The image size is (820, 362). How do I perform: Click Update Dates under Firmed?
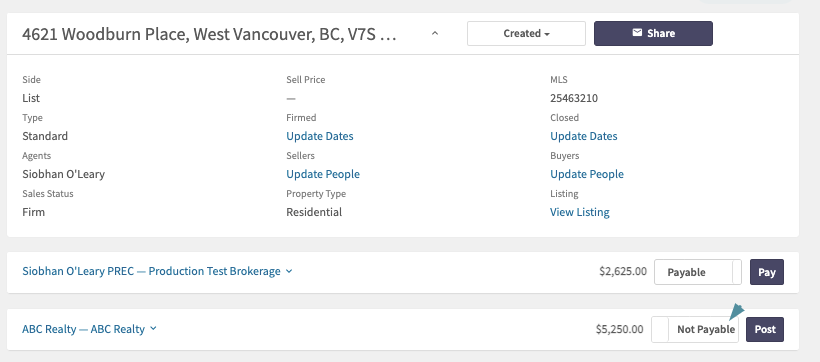(320, 136)
